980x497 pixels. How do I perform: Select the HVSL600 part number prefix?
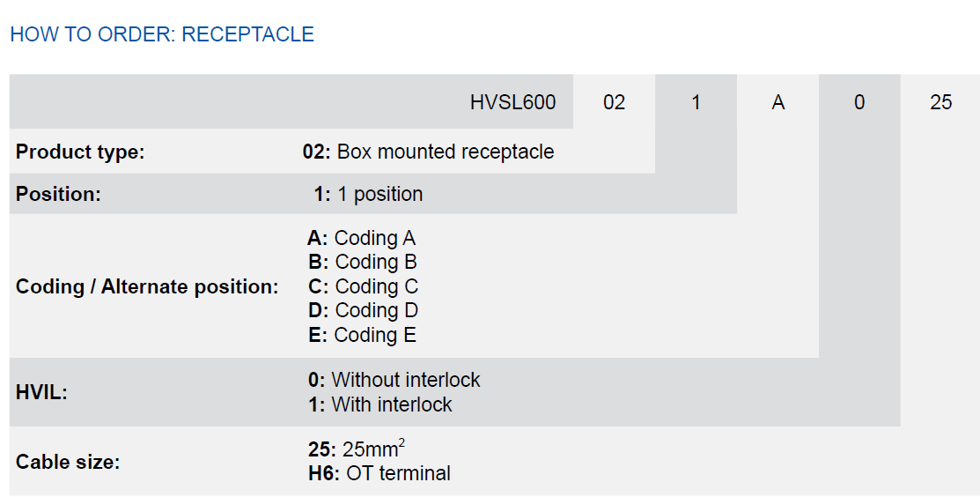tap(512, 102)
